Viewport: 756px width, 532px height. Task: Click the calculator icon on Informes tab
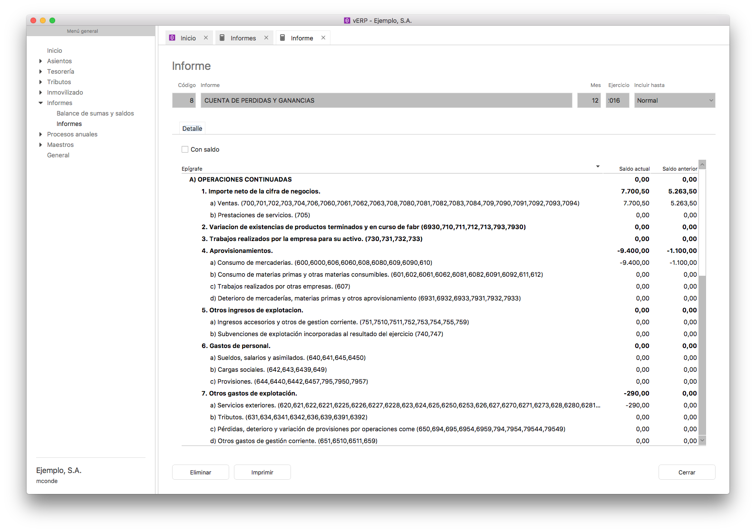pyautogui.click(x=222, y=38)
